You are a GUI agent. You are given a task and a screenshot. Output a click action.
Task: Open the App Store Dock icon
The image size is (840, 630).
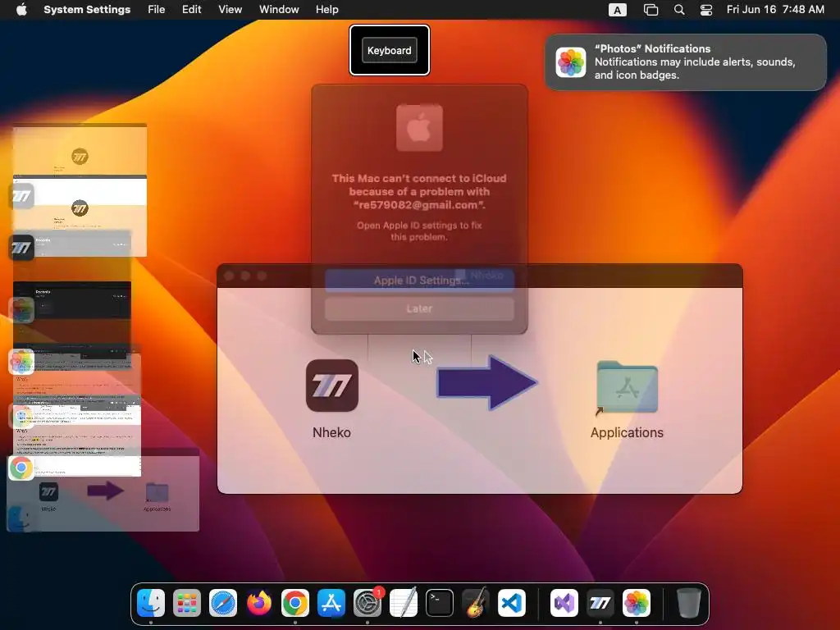(x=331, y=603)
